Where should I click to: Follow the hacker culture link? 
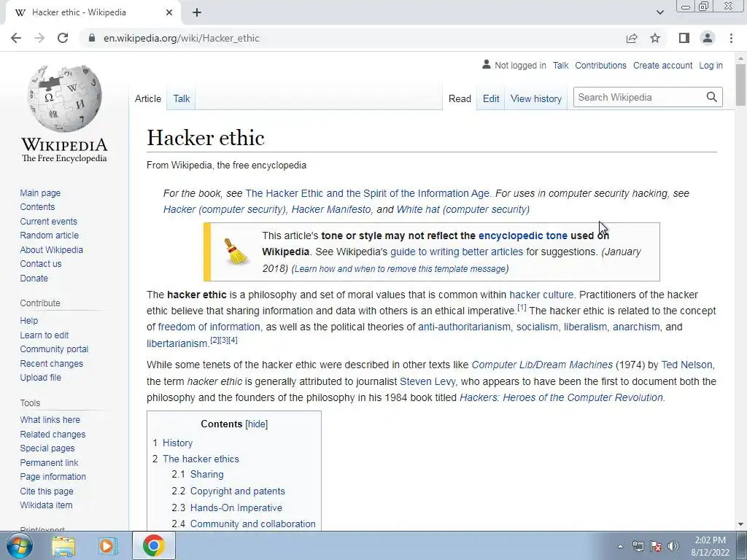pos(541,295)
